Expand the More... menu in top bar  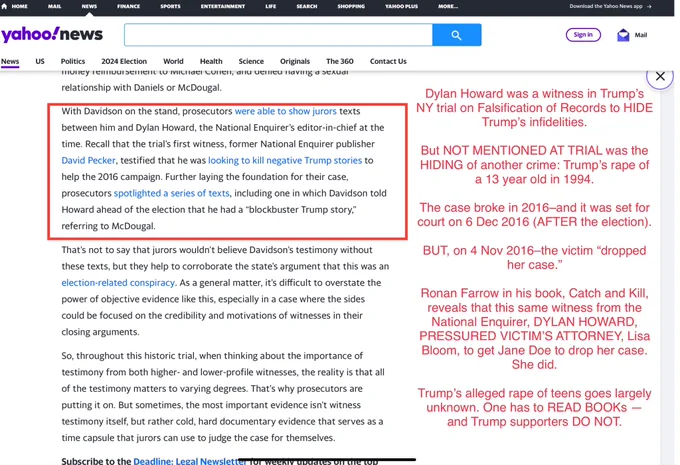point(447,6)
